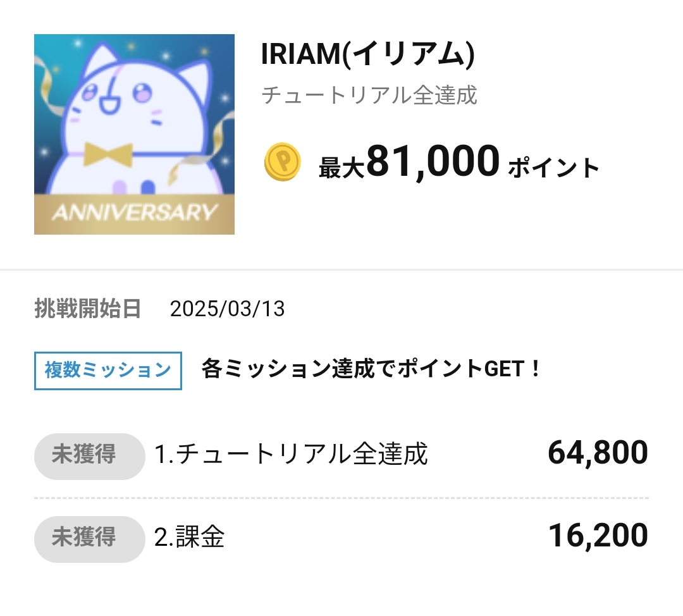683x616 pixels.
Task: Open mission 2.課金
Action: (x=190, y=537)
